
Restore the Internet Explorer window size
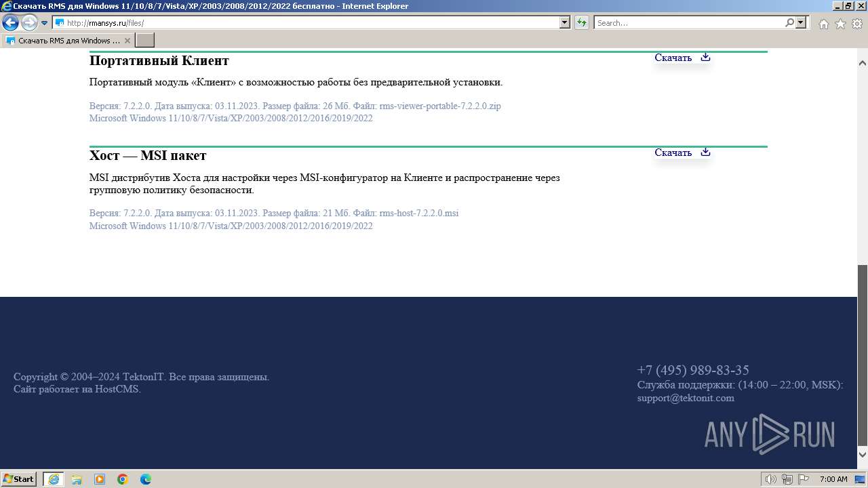click(x=848, y=6)
